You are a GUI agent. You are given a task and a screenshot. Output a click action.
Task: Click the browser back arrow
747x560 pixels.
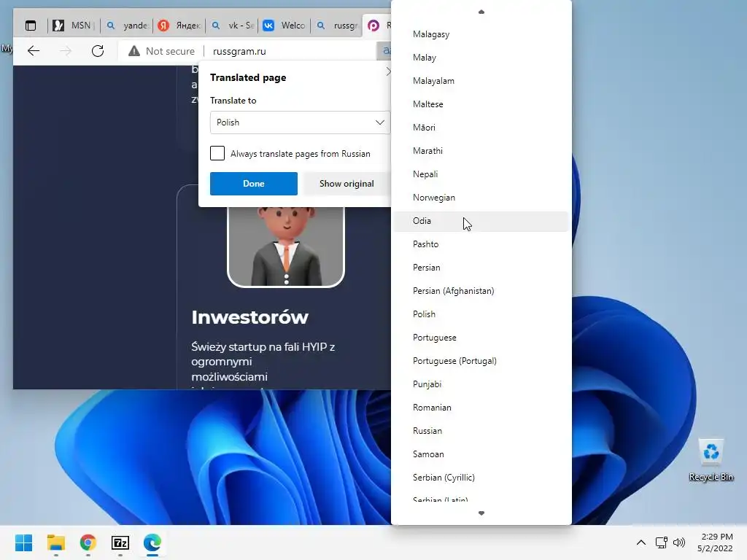34,51
